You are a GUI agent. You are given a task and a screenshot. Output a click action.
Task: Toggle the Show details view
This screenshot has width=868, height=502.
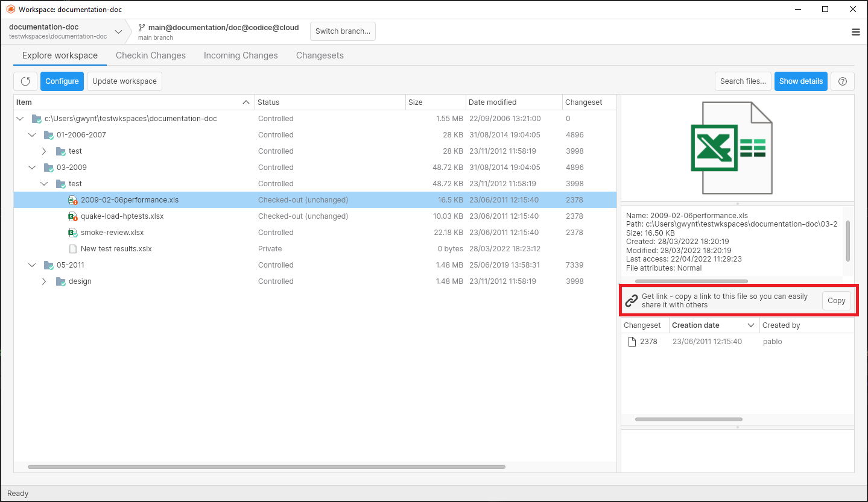point(800,81)
